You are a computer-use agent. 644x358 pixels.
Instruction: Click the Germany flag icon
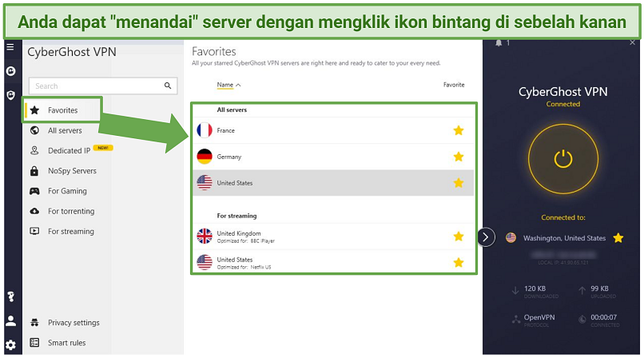point(205,157)
